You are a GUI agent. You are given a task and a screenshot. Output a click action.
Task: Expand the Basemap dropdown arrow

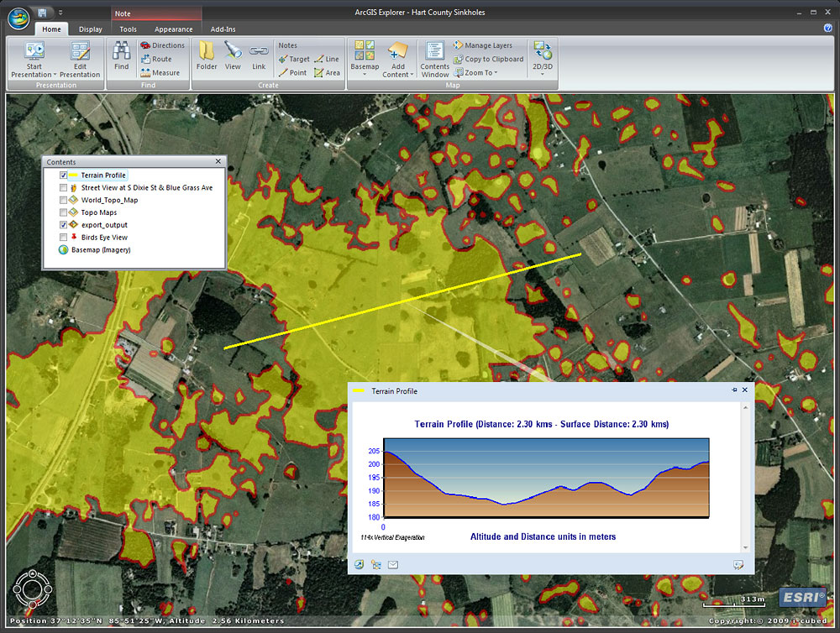pyautogui.click(x=365, y=75)
